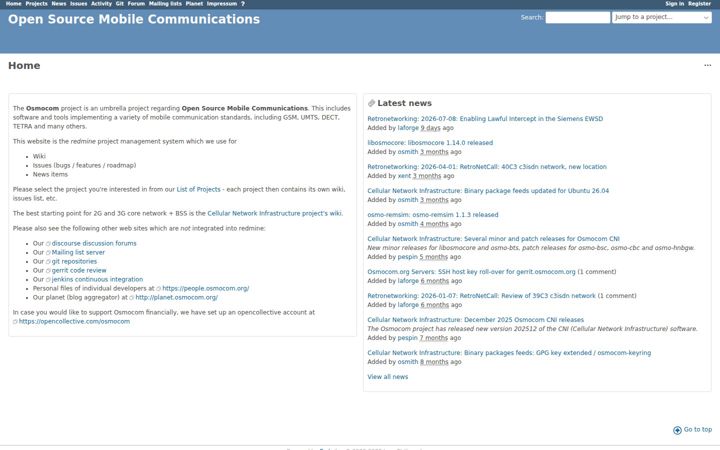Viewport: 720px width, 450px height.
Task: Click the Open Source Mobile Communications title
Action: (134, 19)
